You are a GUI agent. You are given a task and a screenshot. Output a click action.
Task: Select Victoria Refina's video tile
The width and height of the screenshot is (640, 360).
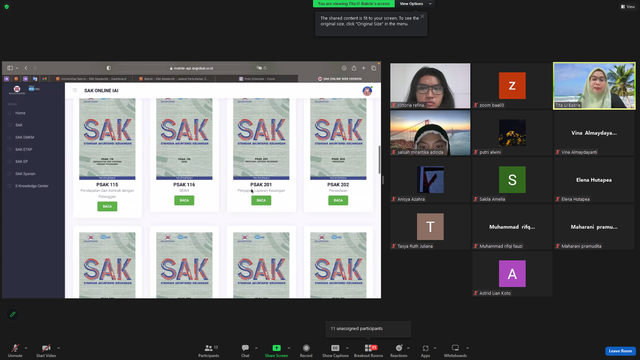tap(430, 86)
